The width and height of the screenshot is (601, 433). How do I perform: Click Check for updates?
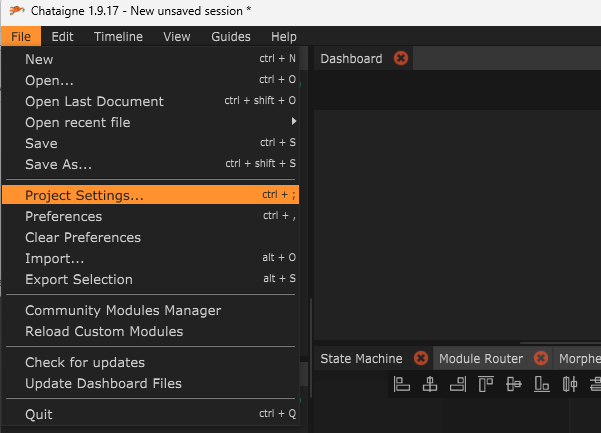click(150, 362)
